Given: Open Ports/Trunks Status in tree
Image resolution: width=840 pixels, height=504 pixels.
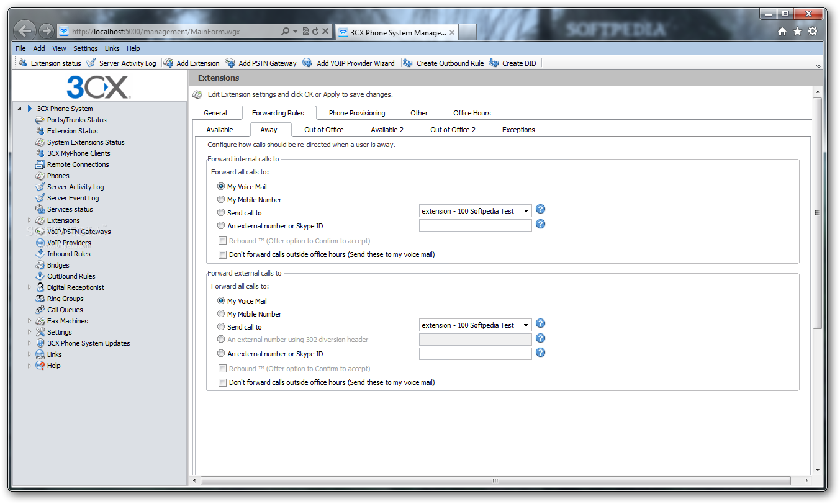Looking at the screenshot, I should [76, 120].
